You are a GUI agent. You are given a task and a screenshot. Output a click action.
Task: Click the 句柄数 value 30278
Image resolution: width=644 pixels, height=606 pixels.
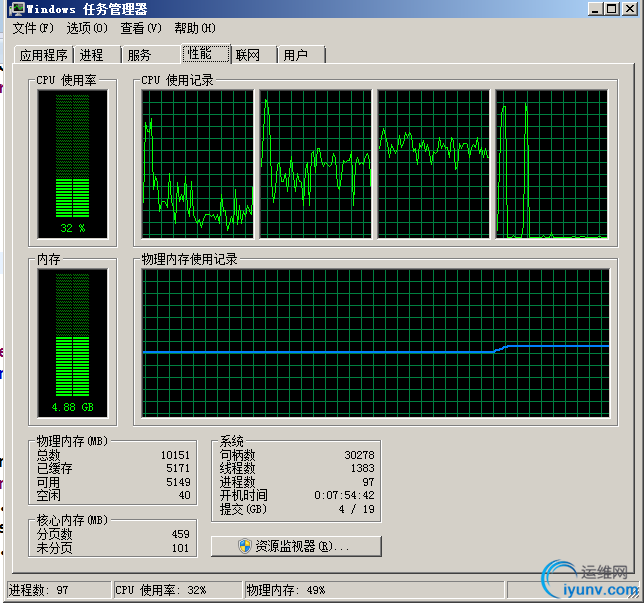[x=359, y=455]
